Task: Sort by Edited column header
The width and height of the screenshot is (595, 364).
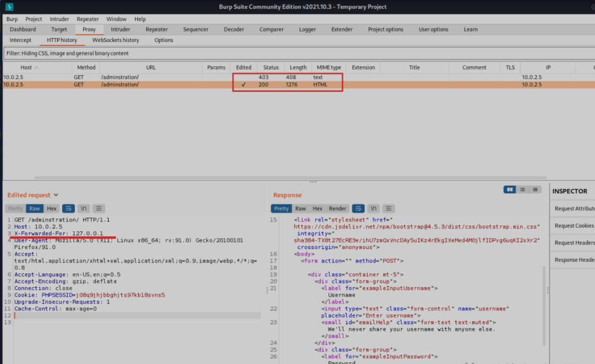Action: pos(244,67)
